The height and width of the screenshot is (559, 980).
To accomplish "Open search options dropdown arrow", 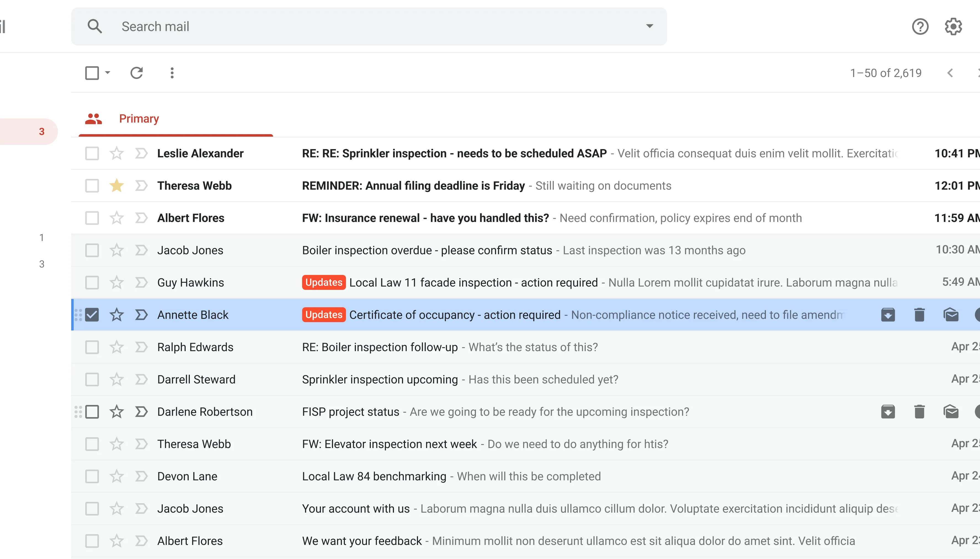I will point(649,26).
